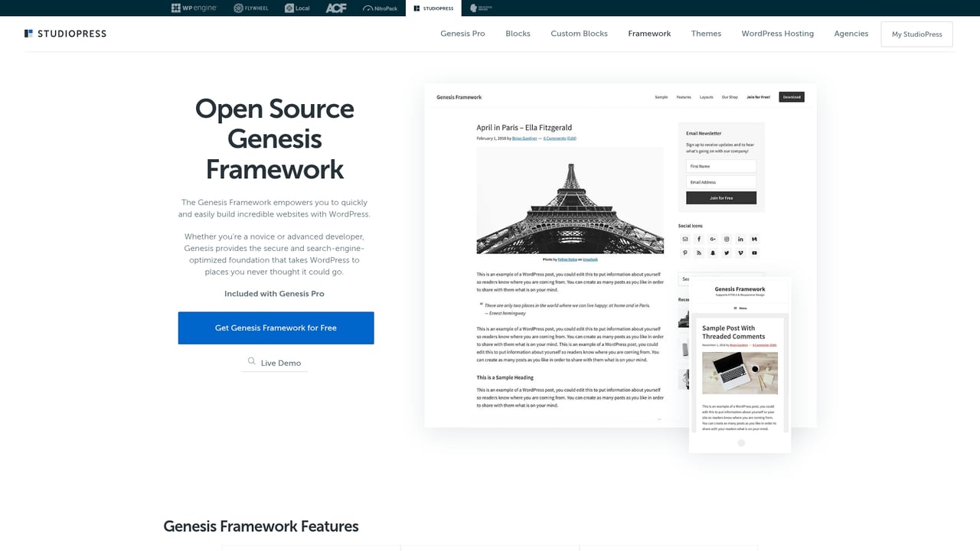This screenshot has width=980, height=551.
Task: Click Get Genesis Framework for Free
Action: (x=276, y=327)
